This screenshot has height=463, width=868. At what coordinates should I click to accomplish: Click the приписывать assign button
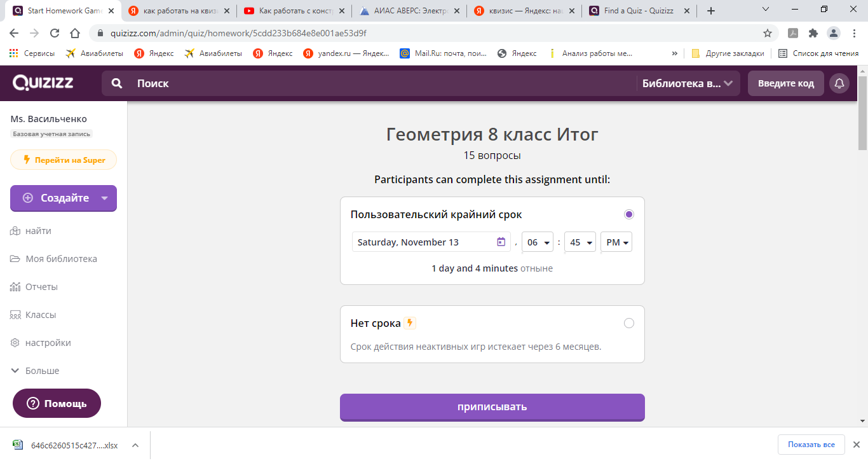click(492, 407)
